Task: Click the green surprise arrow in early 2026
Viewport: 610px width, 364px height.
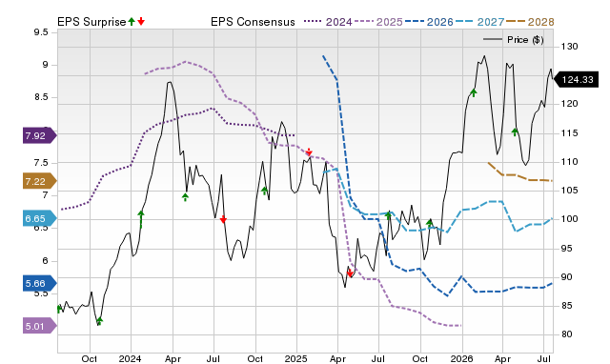Action: click(x=474, y=92)
